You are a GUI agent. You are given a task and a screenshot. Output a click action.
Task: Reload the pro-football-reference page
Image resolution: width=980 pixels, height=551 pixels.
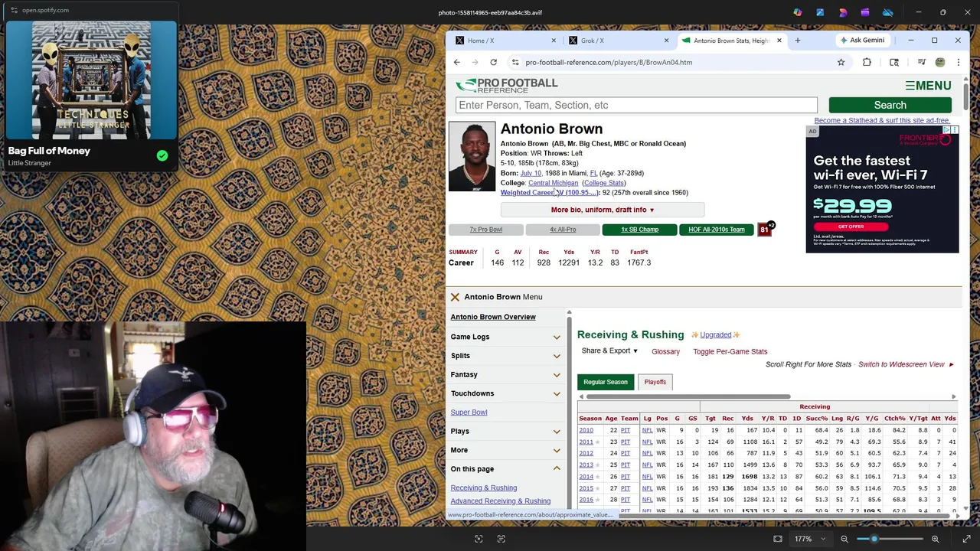point(494,62)
